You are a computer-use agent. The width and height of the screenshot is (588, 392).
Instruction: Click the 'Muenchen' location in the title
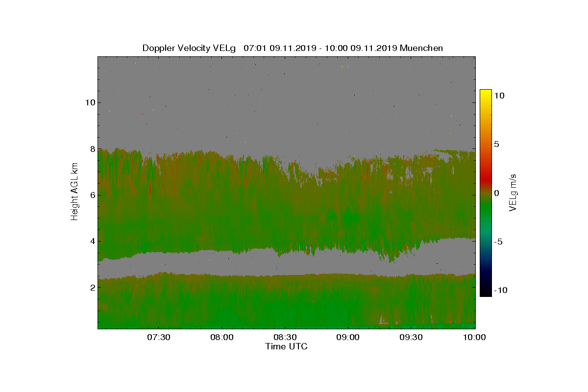pos(421,48)
